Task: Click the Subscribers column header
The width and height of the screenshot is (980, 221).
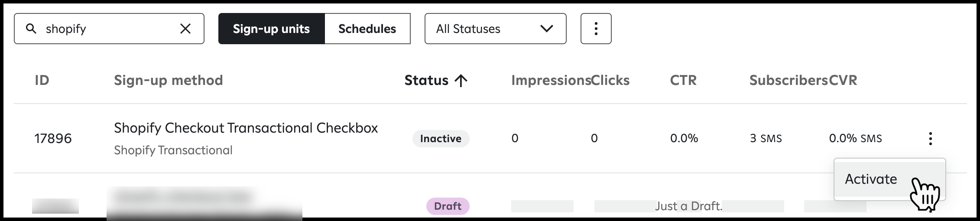Action: coord(789,80)
